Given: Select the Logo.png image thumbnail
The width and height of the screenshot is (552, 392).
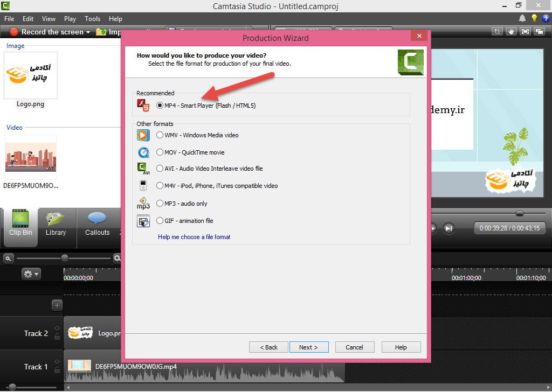Looking at the screenshot, I should coord(30,75).
